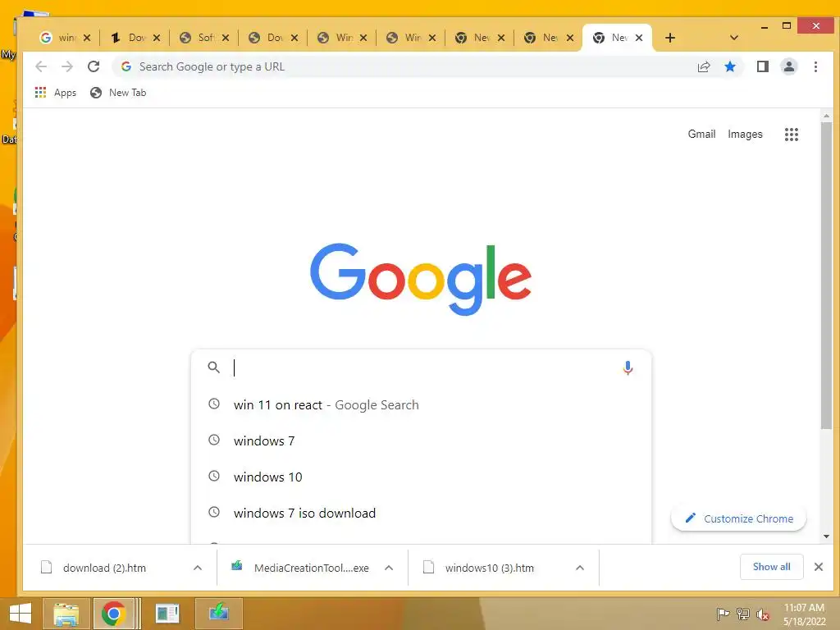This screenshot has height=630, width=840.
Task: Click Show all downloads
Action: click(771, 567)
